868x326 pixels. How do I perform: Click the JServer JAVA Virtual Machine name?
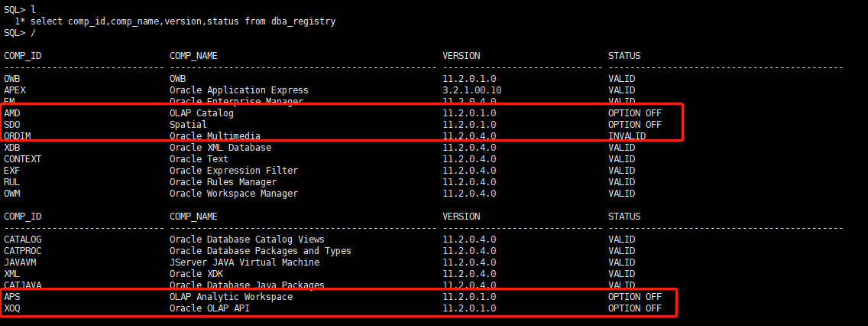point(244,262)
